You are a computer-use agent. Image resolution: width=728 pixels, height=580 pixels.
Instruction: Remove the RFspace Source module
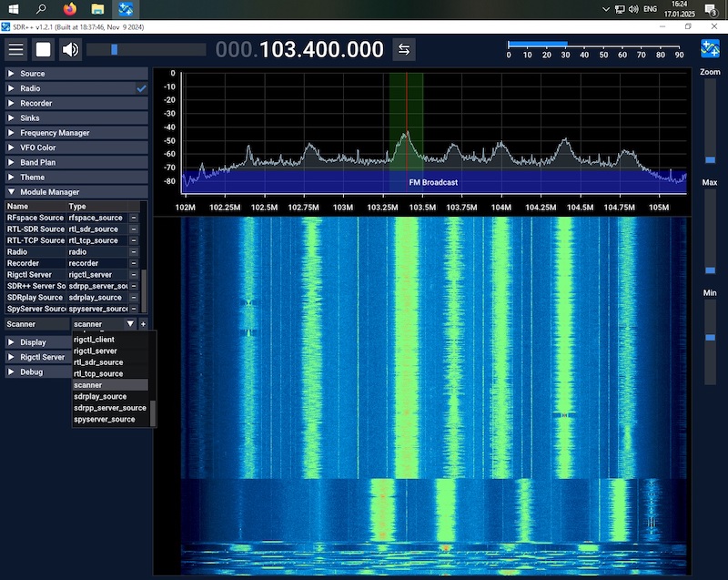134,218
